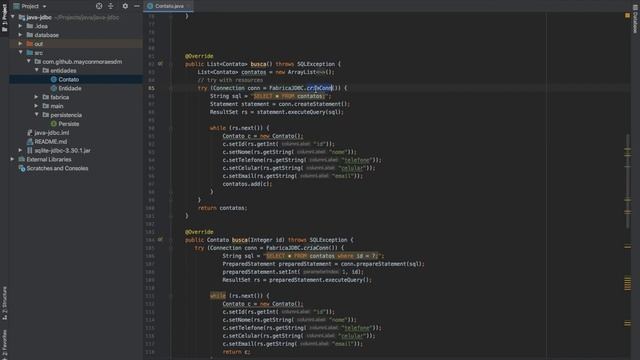Click the editor vertical scrollbar
This screenshot has width=640, height=360.
tap(627, 182)
